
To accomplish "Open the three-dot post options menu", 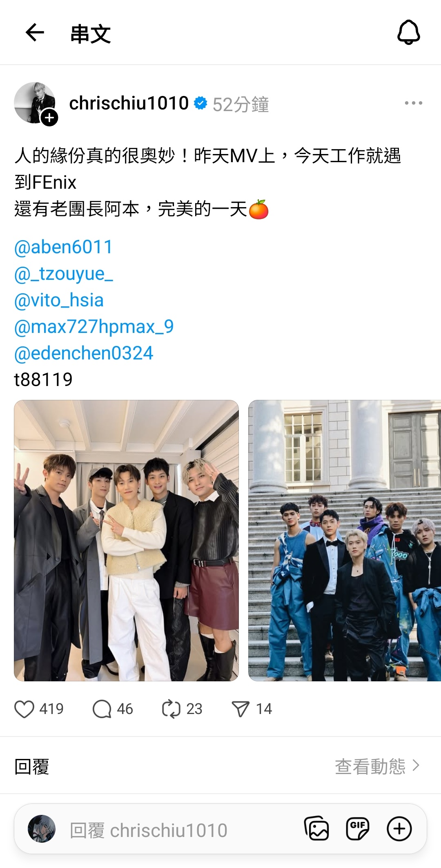I will 413,103.
